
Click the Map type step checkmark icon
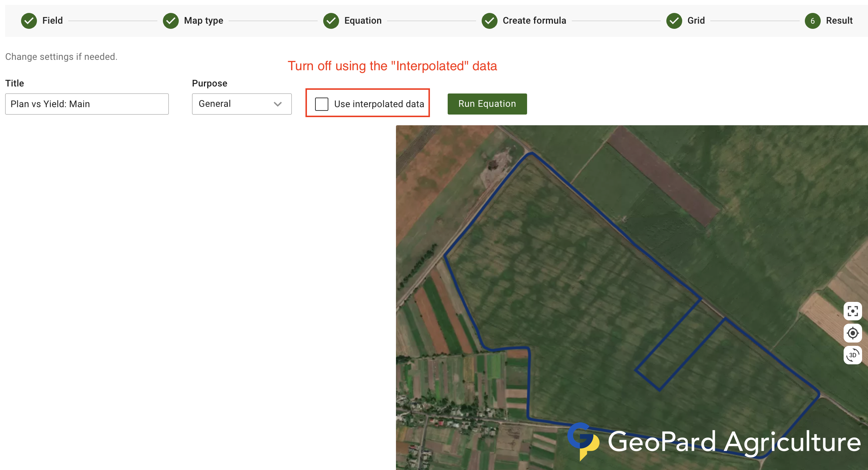click(x=171, y=21)
